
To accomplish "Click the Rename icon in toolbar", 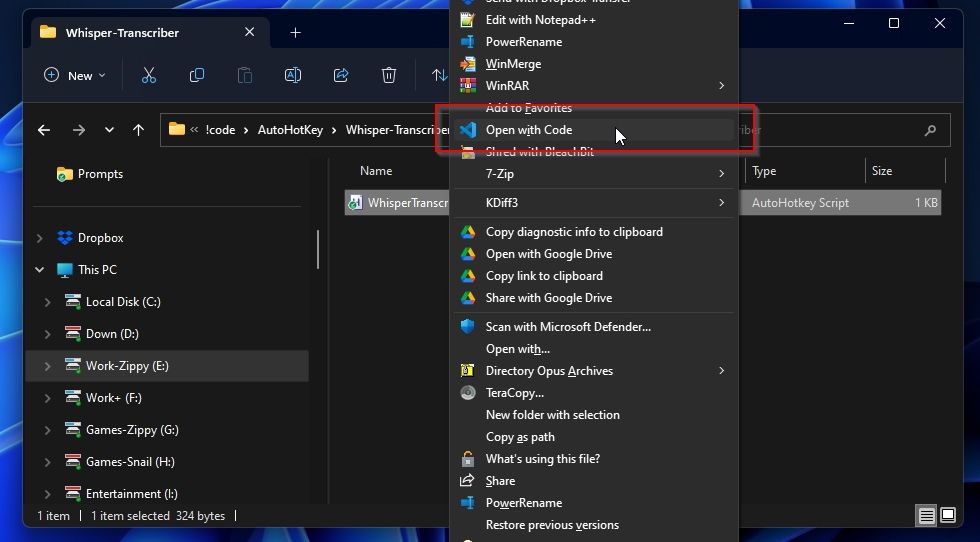I will coord(293,75).
